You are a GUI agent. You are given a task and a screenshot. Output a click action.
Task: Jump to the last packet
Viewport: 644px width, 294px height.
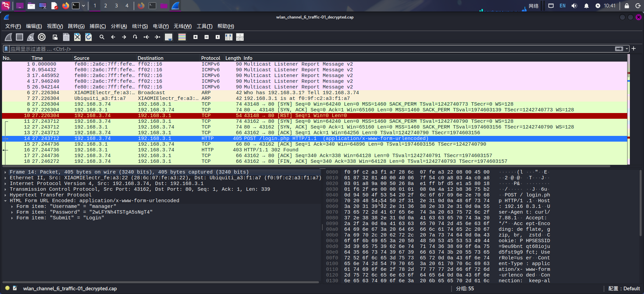[157, 37]
